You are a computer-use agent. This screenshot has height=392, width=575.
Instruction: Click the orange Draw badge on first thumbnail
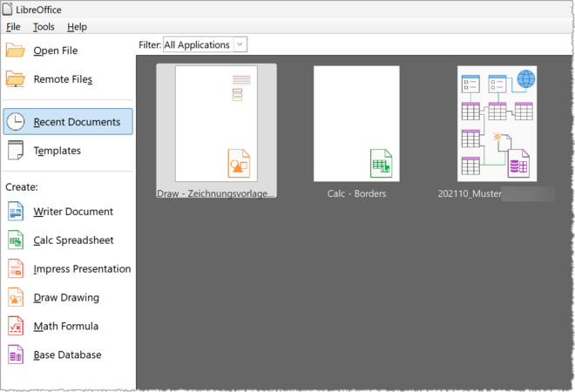(239, 163)
